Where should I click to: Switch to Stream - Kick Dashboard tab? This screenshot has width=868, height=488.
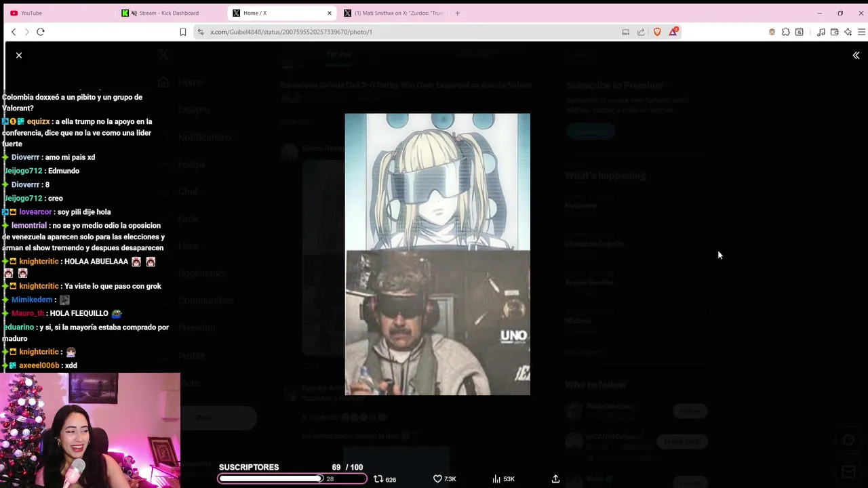170,13
